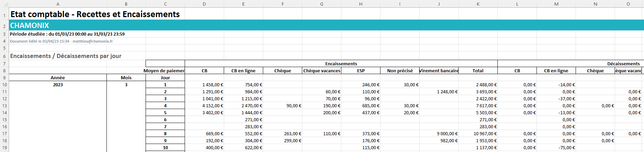Select the merged 'Encaissements' header cell
644x152 pixels.
[x=341, y=64]
